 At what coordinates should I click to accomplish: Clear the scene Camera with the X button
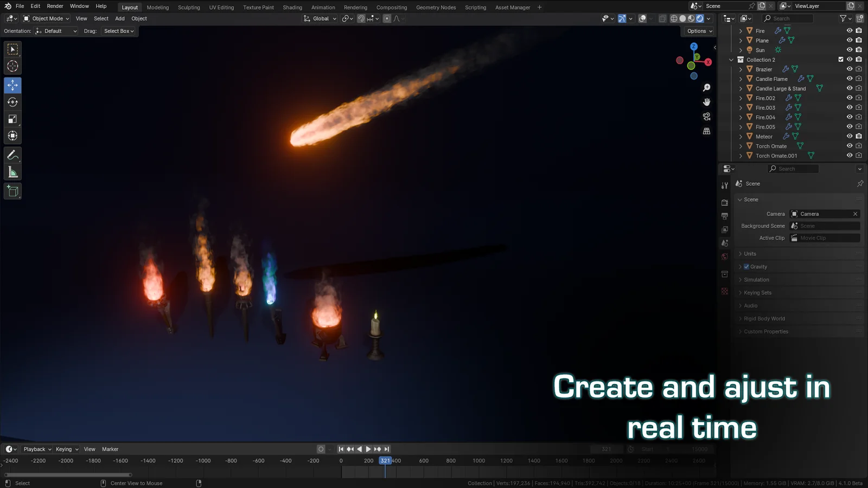pos(854,214)
